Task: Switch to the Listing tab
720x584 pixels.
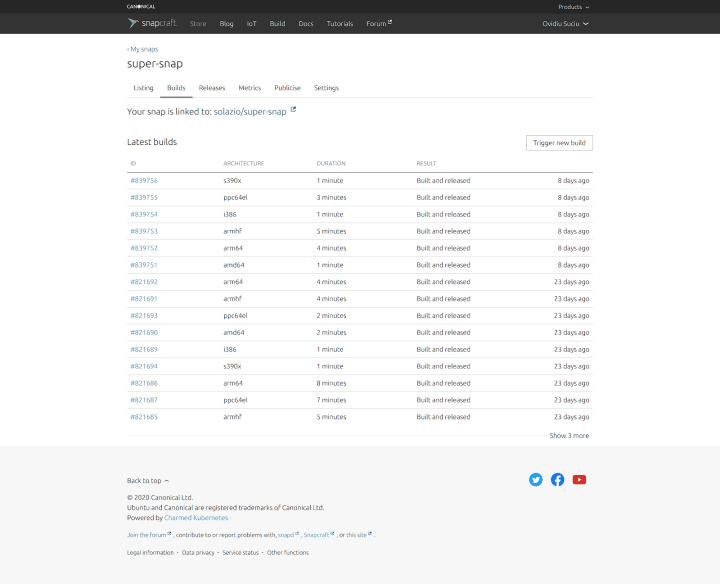Action: click(143, 88)
